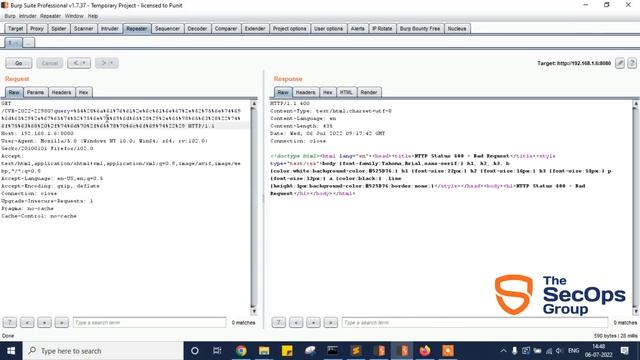Image resolution: width=640 pixels, height=360 pixels.
Task: Open the Burp Bounty Free tab
Action: (420, 29)
